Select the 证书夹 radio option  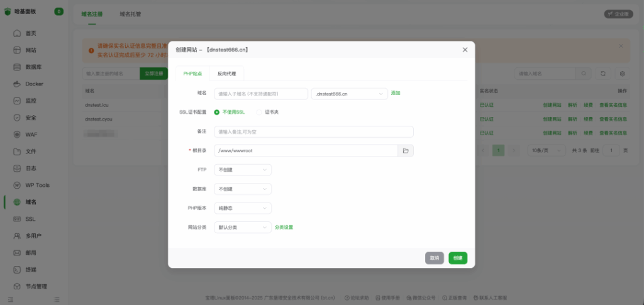point(259,112)
